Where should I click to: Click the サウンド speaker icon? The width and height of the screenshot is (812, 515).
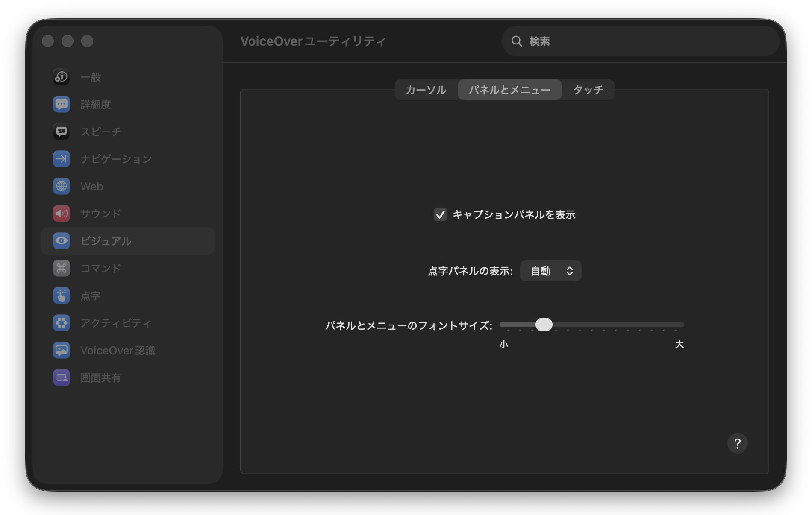point(62,214)
